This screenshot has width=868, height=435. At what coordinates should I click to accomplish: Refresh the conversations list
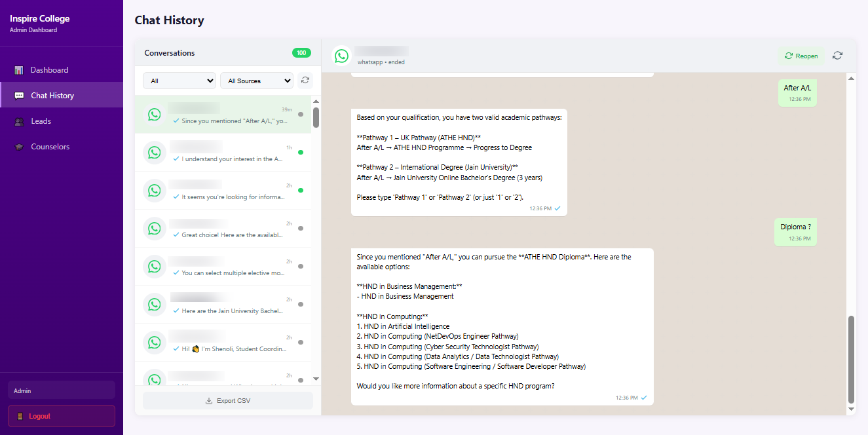pyautogui.click(x=305, y=81)
